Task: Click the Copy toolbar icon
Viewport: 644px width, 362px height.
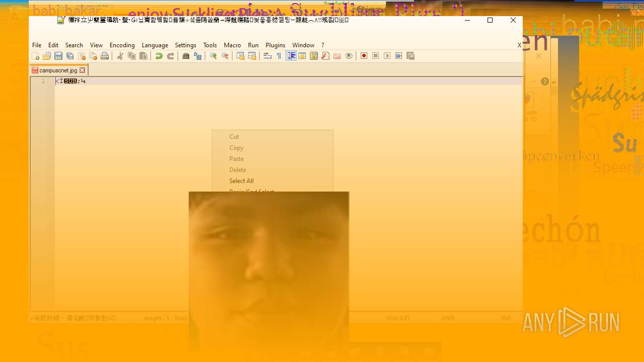Action: (132, 56)
